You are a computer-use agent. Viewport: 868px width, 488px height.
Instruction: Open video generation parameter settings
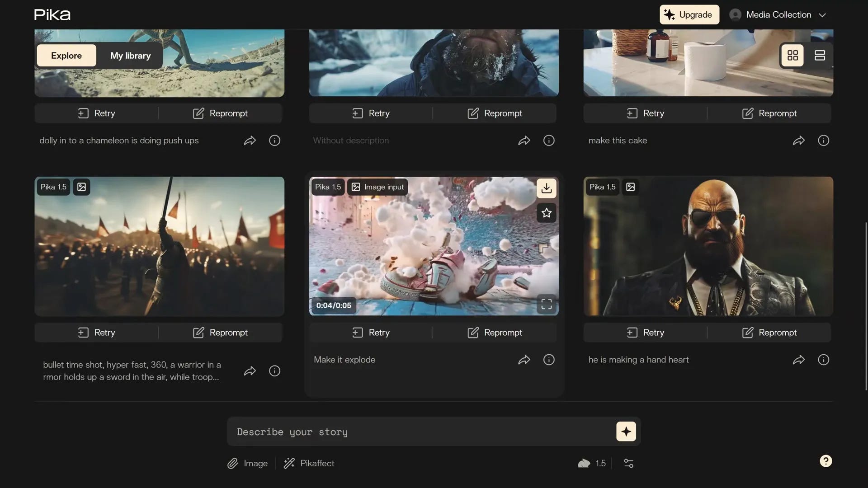click(x=628, y=463)
